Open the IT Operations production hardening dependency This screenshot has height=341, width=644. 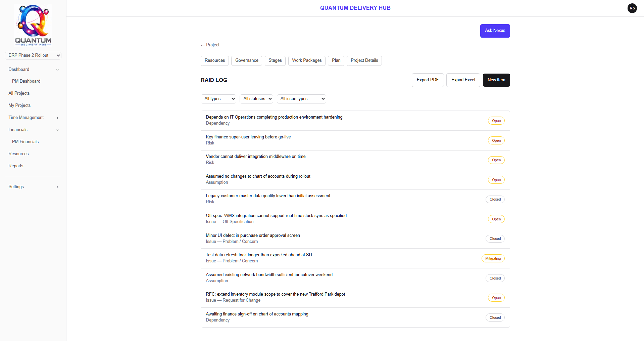click(355, 121)
